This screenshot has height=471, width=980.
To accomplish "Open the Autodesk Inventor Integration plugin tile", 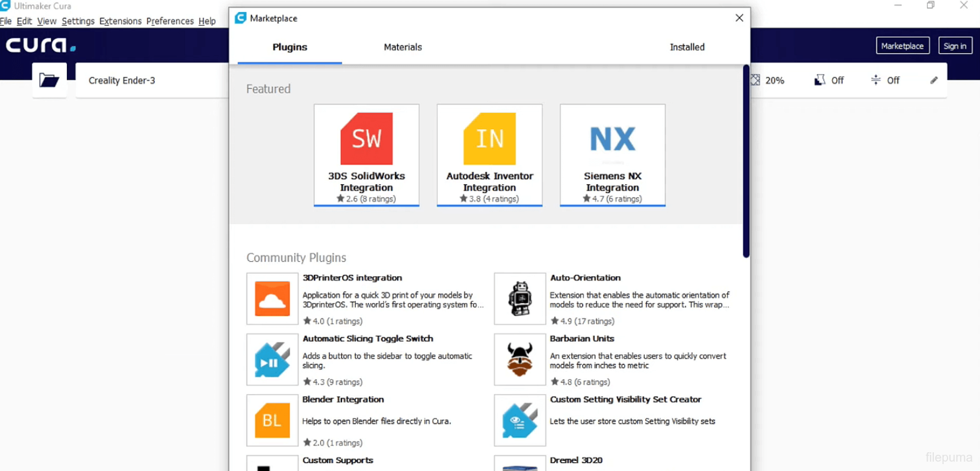I will click(x=489, y=154).
